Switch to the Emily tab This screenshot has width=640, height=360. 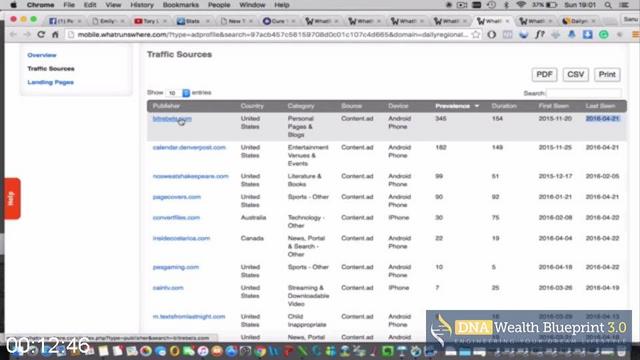(107, 21)
